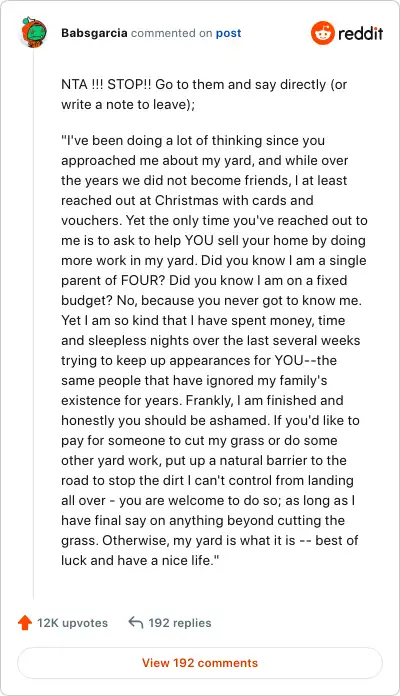Click the "commented on" header text
The image size is (400, 696).
point(171,33)
